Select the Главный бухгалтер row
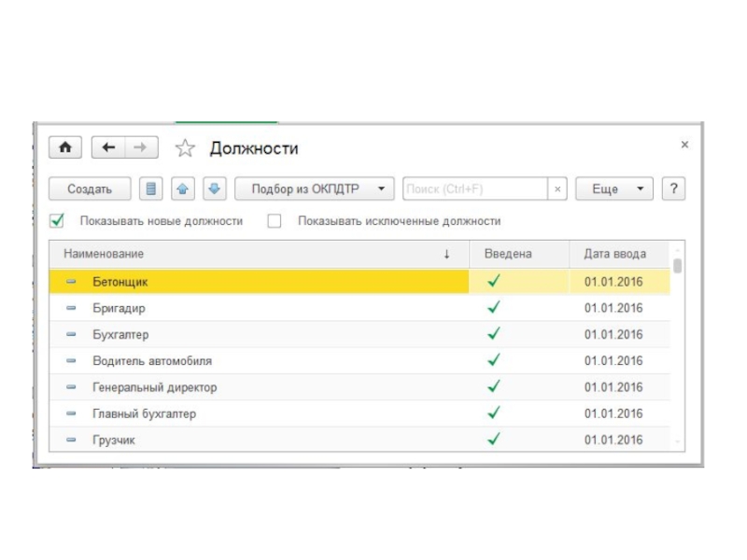 tap(261, 413)
